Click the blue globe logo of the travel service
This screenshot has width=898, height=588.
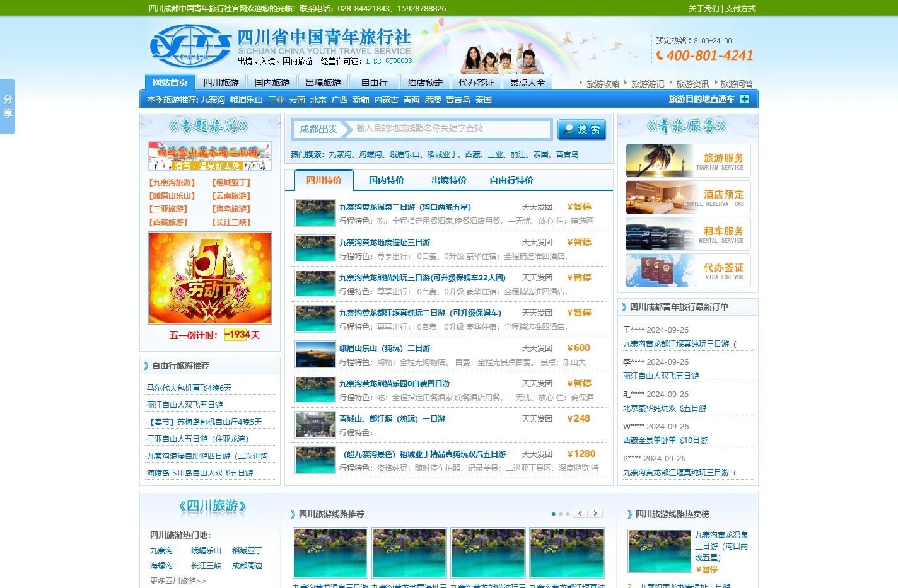190,46
